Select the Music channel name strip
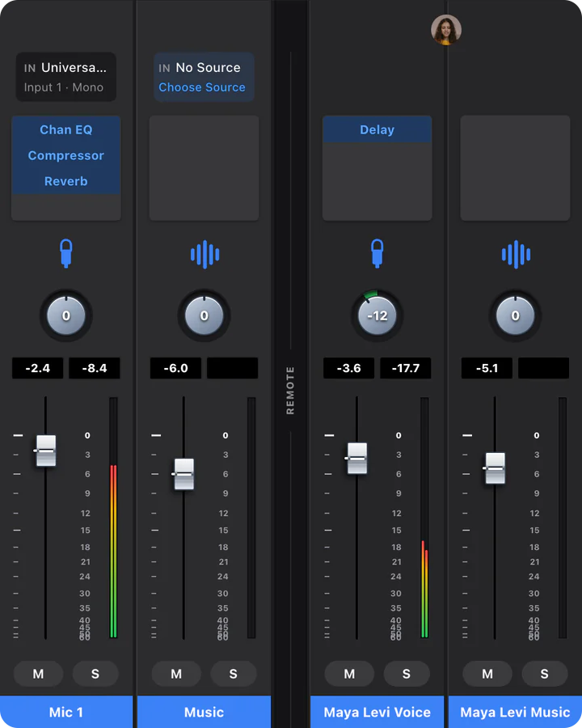 tap(205, 712)
